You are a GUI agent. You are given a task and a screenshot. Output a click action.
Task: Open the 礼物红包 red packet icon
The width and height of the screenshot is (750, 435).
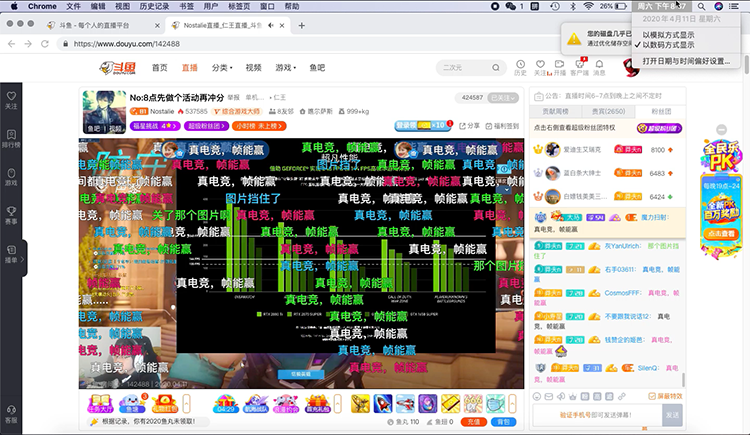coord(165,404)
